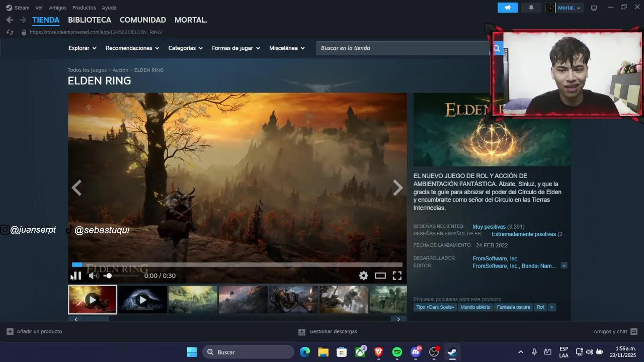644x362 pixels.
Task: Open FromSoftware, Inc. developer link
Action: [x=495, y=258]
